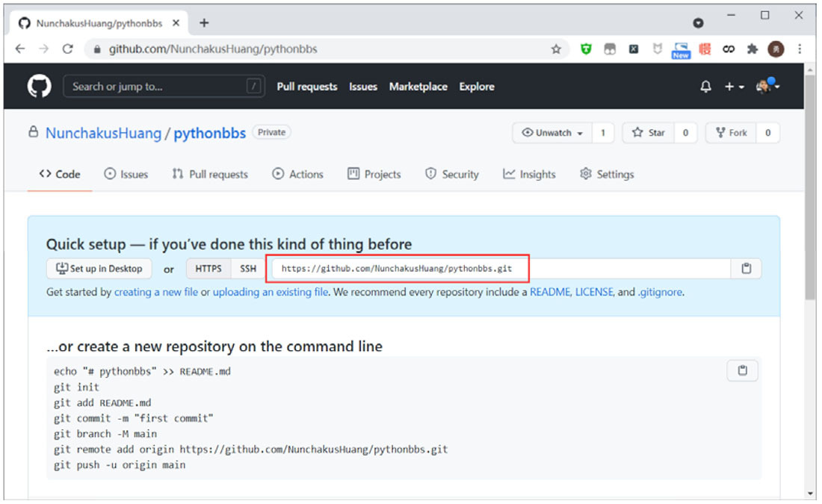Image resolution: width=822 pixels, height=504 pixels.
Task: Click the New badge extension icon
Action: (681, 50)
